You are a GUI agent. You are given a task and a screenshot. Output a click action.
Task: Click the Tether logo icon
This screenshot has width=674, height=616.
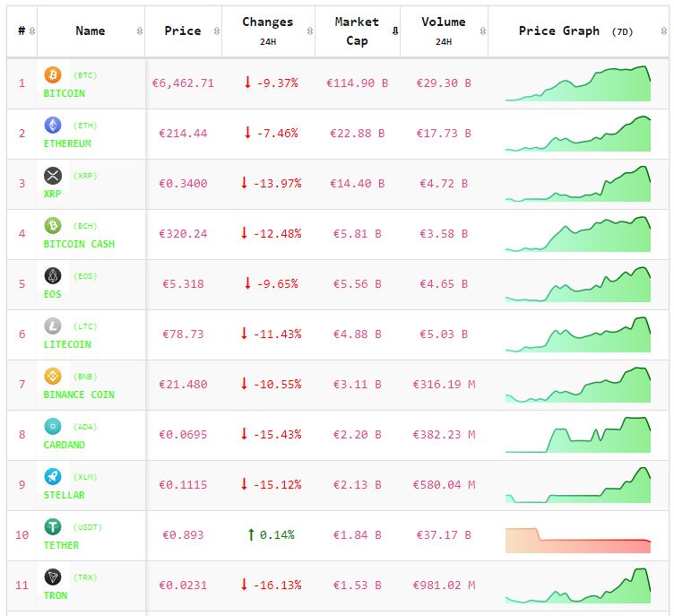(53, 527)
